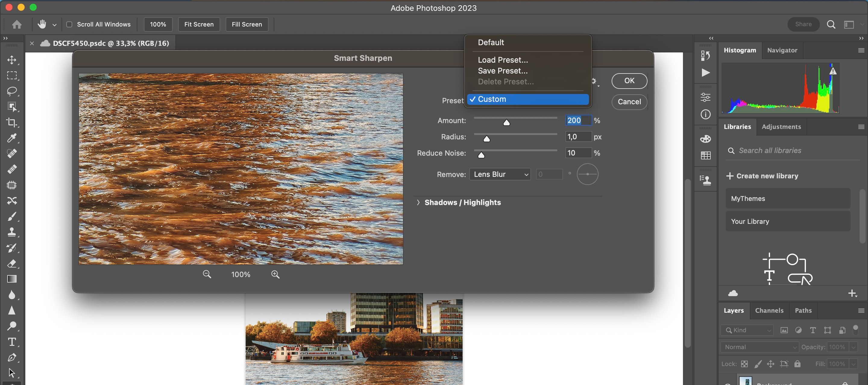868x385 pixels.
Task: Toggle lock transparent pixels icon
Action: click(744, 364)
